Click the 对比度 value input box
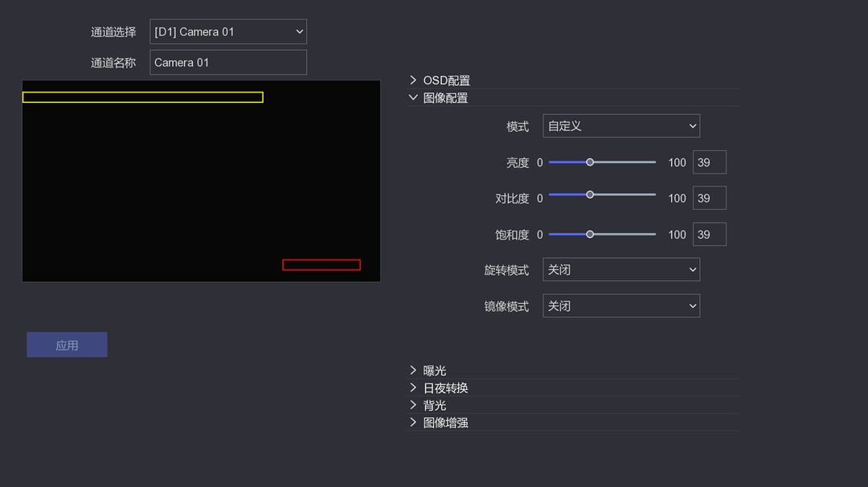Viewport: 868px width, 487px height. click(709, 198)
